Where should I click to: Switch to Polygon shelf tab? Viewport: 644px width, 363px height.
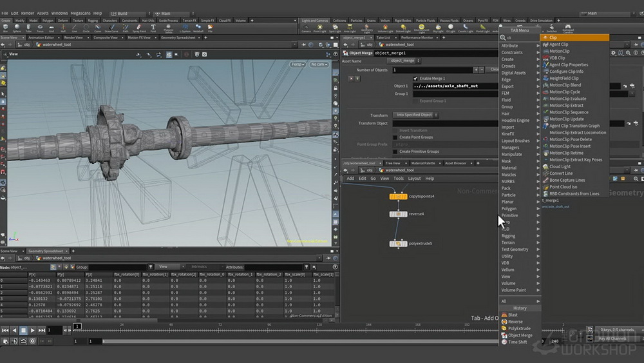pos(48,21)
